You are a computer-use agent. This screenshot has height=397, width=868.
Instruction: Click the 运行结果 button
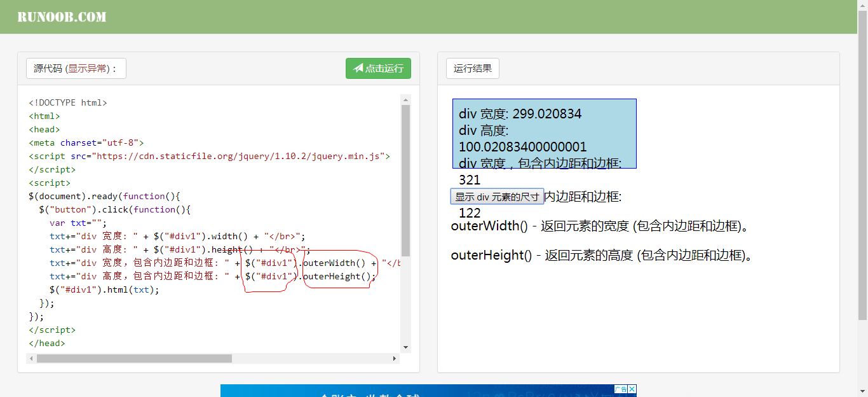[473, 69]
